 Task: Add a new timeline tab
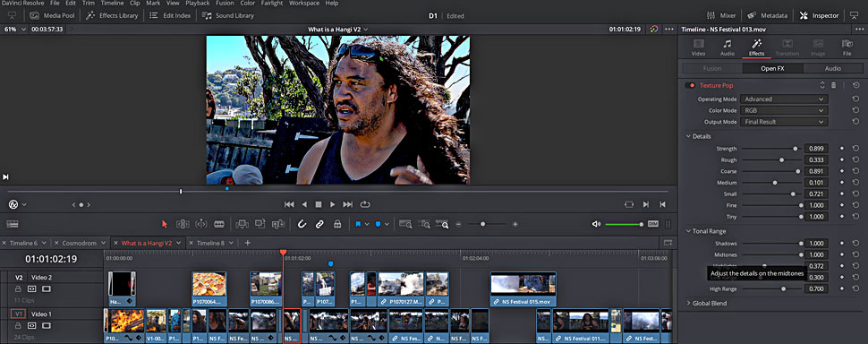248,243
